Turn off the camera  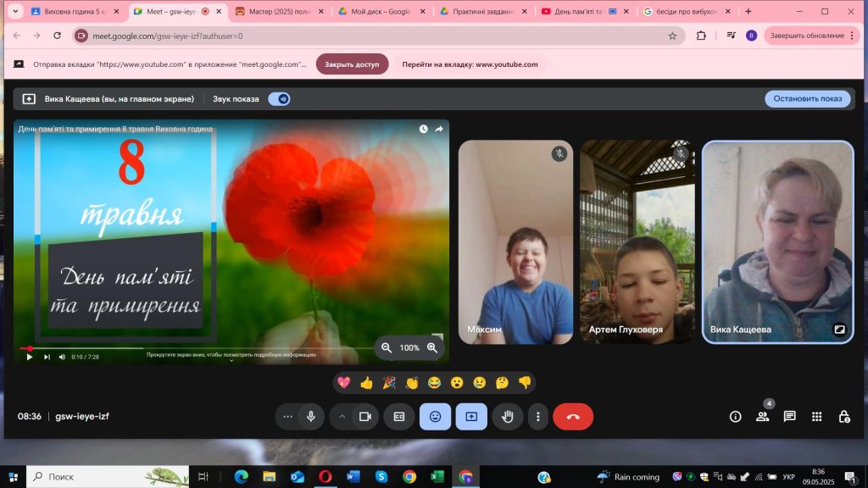tap(365, 417)
